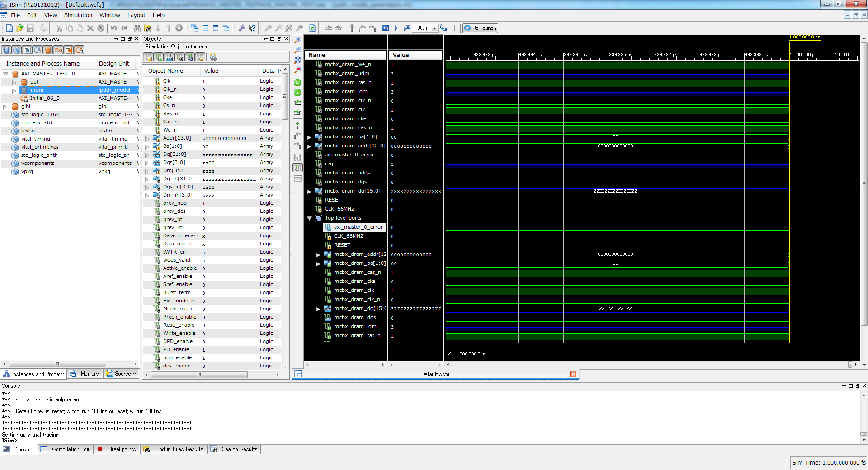Click the waveform Name column header

[345, 55]
